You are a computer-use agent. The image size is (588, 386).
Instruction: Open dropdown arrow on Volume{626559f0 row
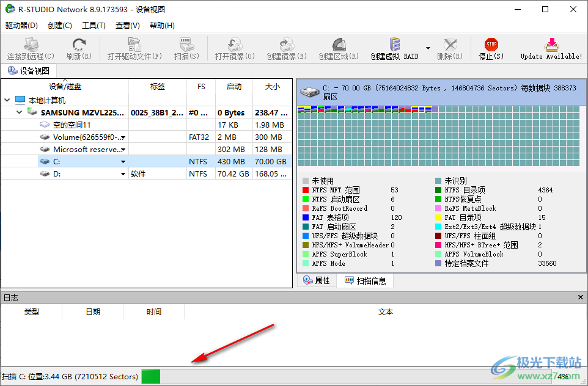(123, 137)
